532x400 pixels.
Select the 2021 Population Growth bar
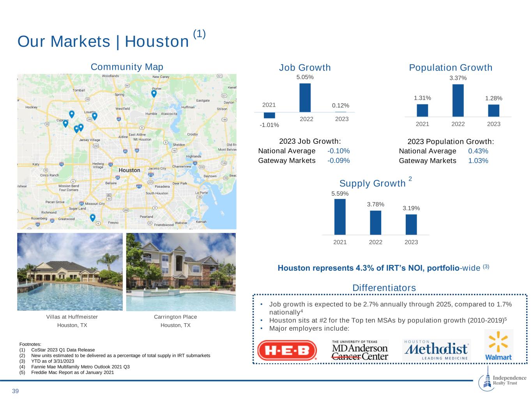pos(422,110)
